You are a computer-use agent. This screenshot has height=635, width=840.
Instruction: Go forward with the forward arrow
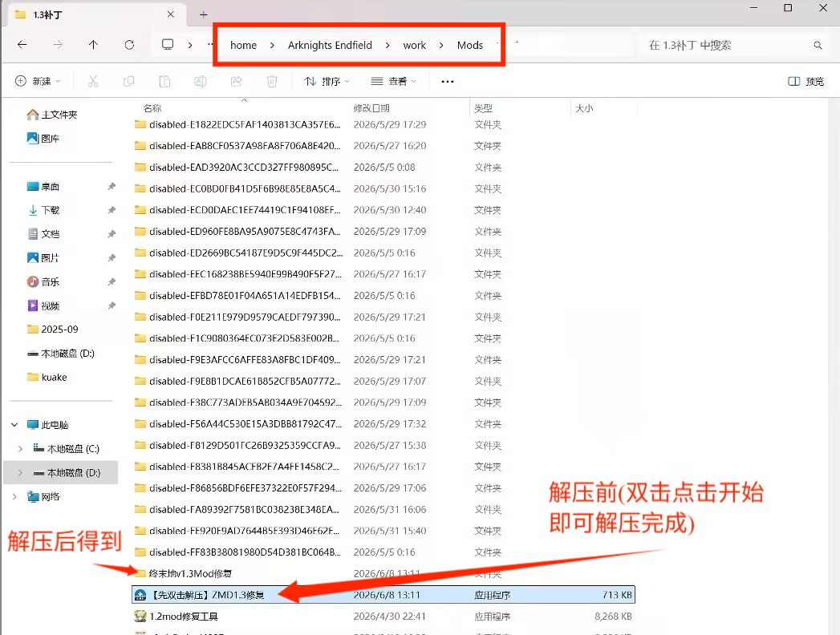pos(58,45)
